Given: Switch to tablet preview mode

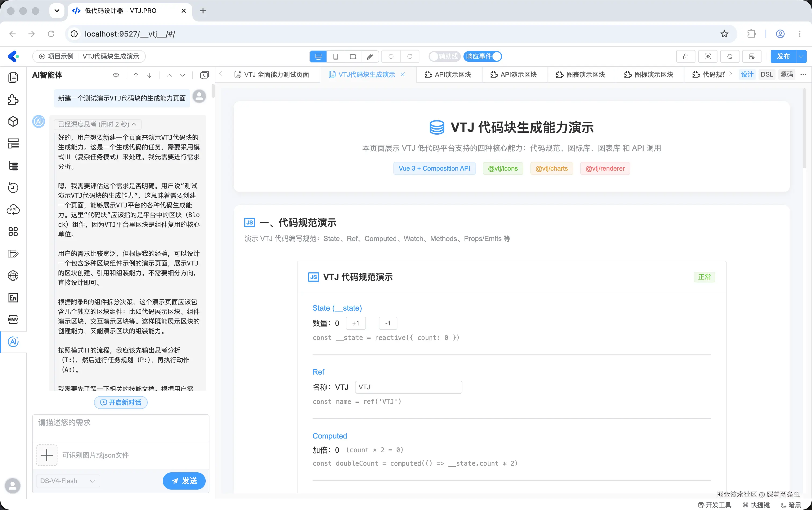Looking at the screenshot, I should (335, 56).
